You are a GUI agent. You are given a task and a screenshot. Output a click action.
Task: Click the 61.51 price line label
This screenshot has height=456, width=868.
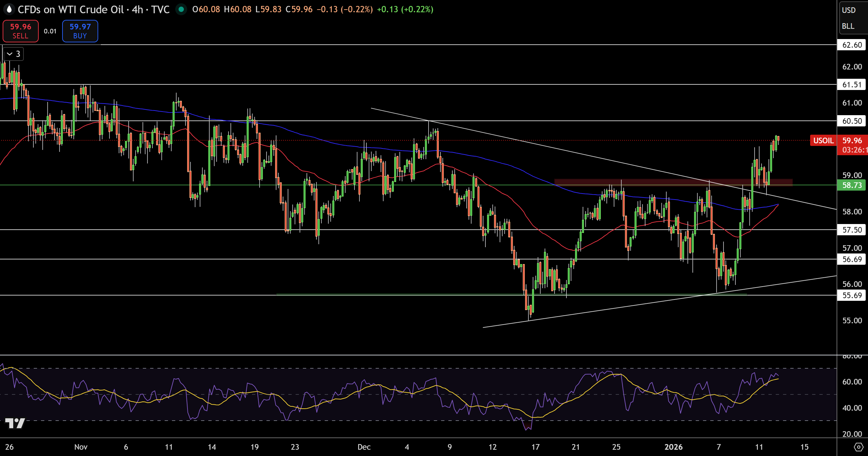[x=851, y=85]
